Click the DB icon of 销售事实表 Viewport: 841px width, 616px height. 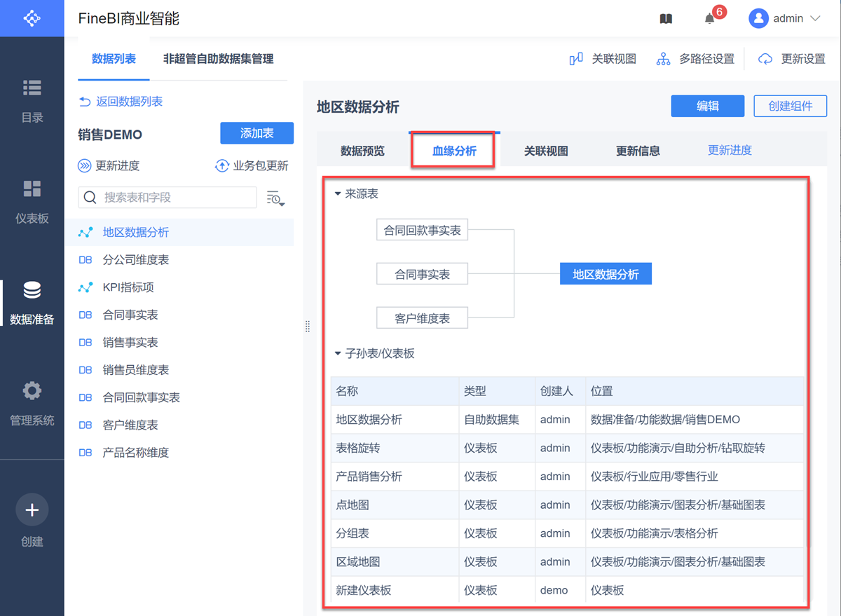tap(86, 343)
